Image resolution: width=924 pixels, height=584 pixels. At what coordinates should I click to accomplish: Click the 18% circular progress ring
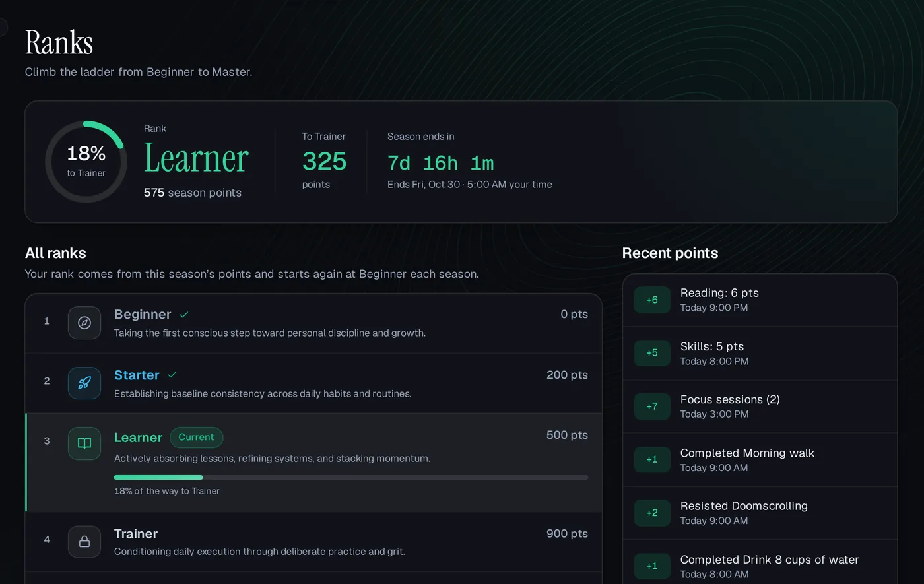(86, 162)
